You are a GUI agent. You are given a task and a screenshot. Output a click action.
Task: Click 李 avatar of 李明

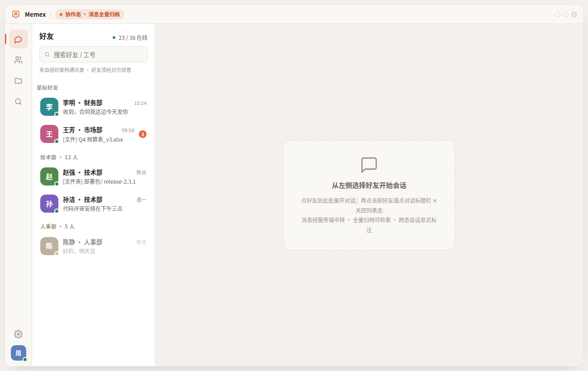(x=49, y=107)
